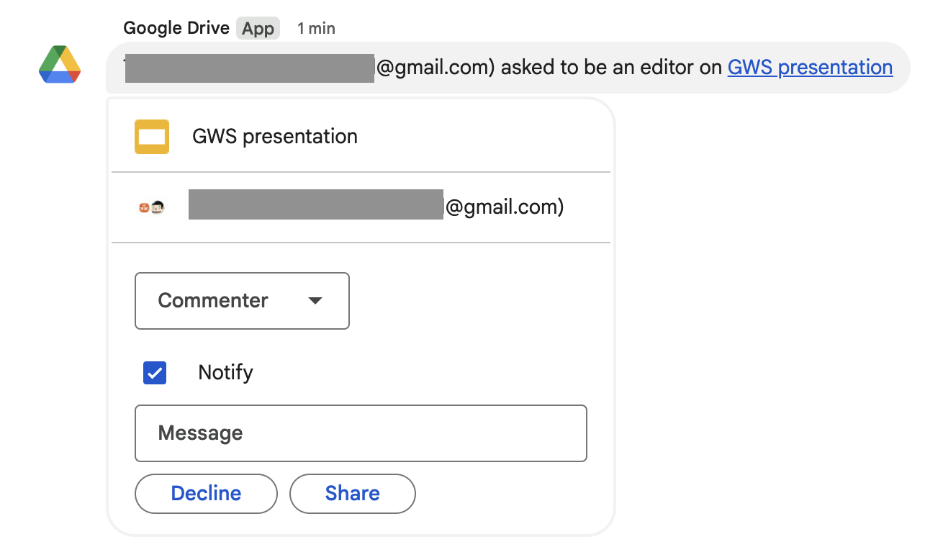Open the GWS presentation link
The image size is (943, 560).
[x=809, y=67]
